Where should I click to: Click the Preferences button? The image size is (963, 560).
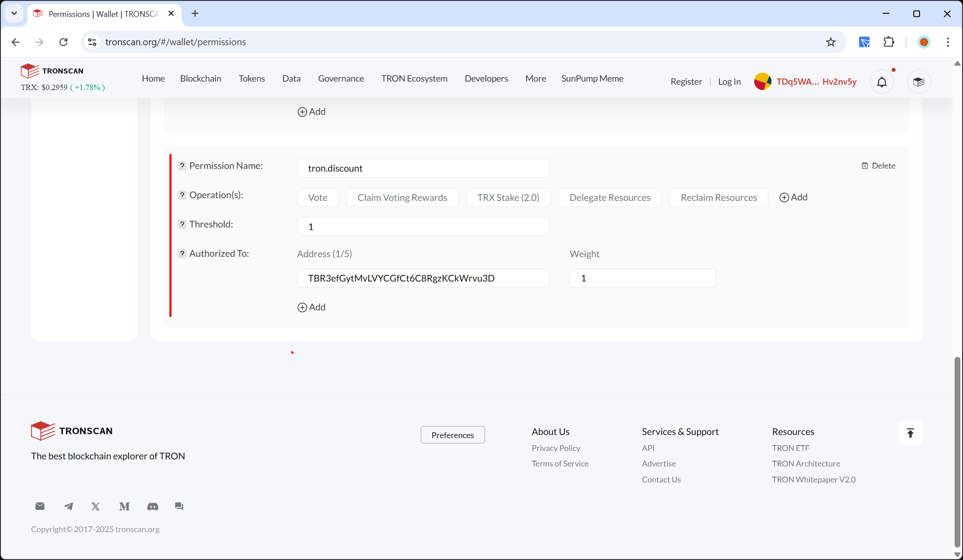[453, 435]
